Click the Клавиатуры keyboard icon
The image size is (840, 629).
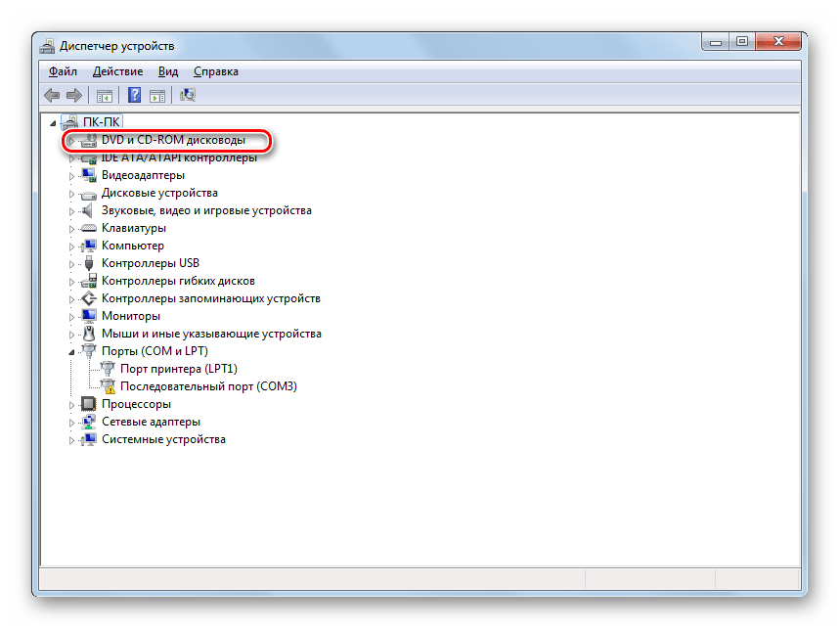88,228
